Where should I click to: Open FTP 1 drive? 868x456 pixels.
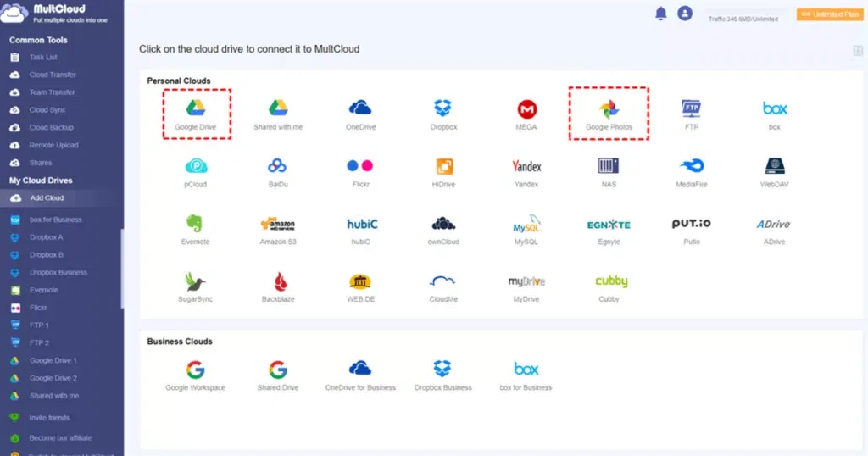[x=39, y=325]
